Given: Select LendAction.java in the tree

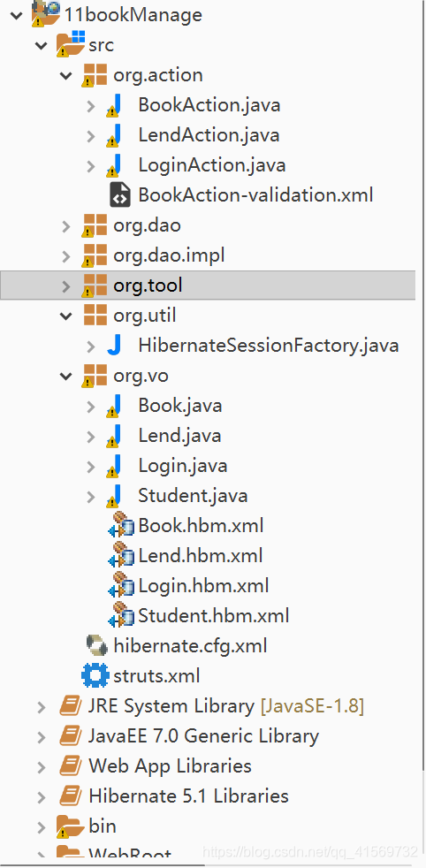Looking at the screenshot, I should pyautogui.click(x=209, y=135).
